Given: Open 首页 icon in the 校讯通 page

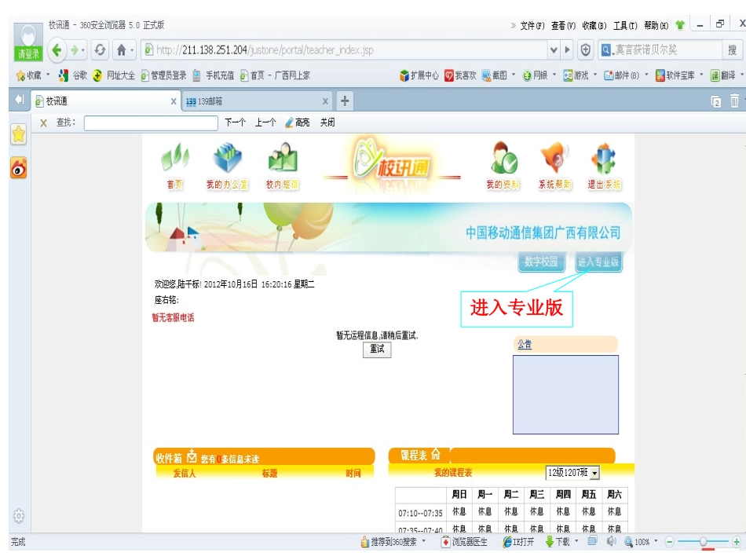Looking at the screenshot, I should tap(175, 165).
